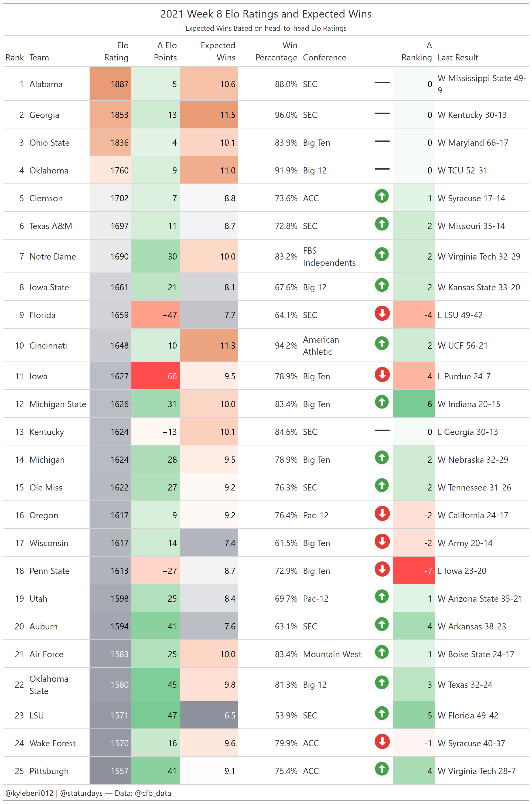532x804 pixels.
Task: Click the Win Percentage column header
Action: (276, 51)
